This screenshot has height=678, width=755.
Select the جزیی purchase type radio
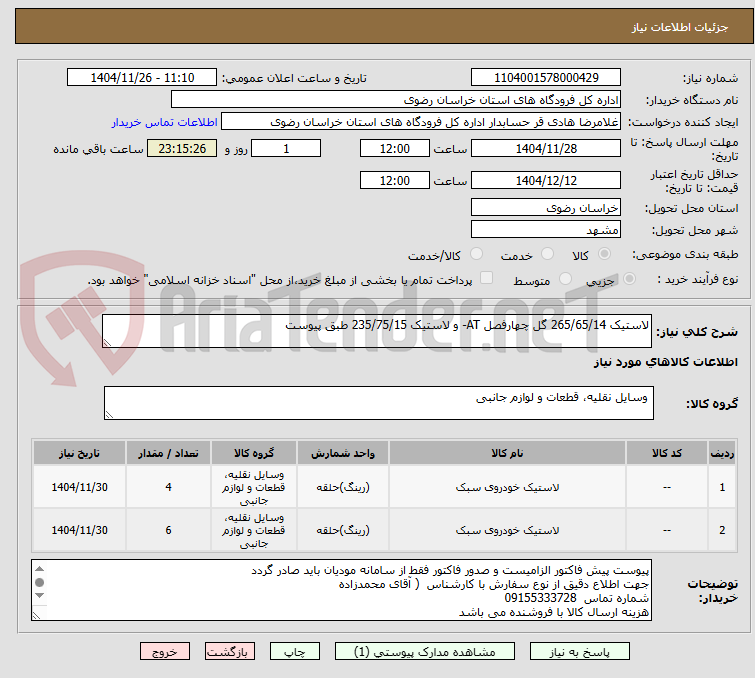point(629,279)
